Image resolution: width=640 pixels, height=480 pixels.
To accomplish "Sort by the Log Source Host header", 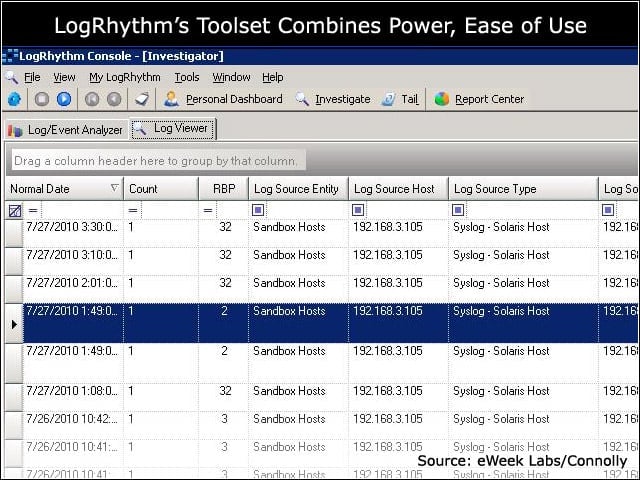I will [x=398, y=189].
